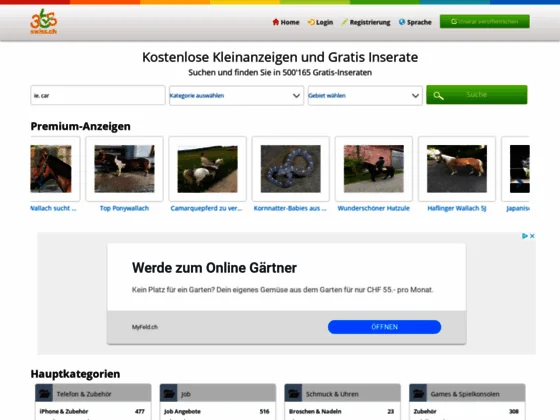Open the Broschen & Nadeln subcategory
The image size is (560, 420).
click(x=315, y=411)
